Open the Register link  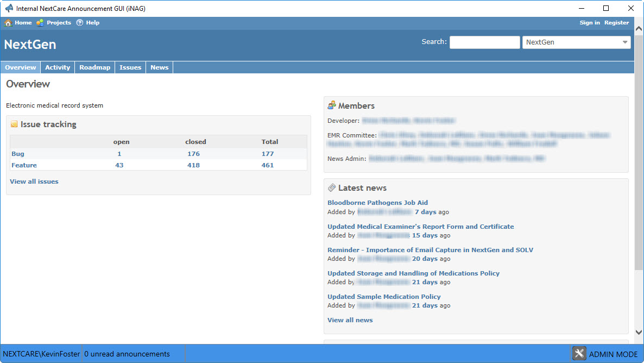(x=616, y=23)
